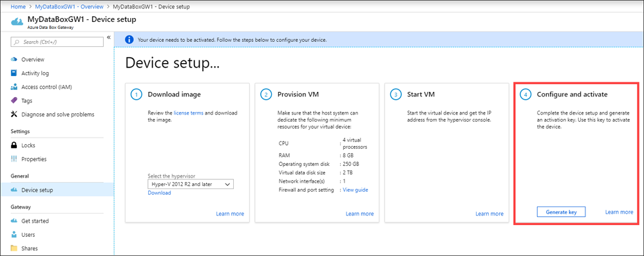Viewport: 644px width, 256px height.
Task: Click the Overview cloud icon in sidebar
Action: coord(14,59)
